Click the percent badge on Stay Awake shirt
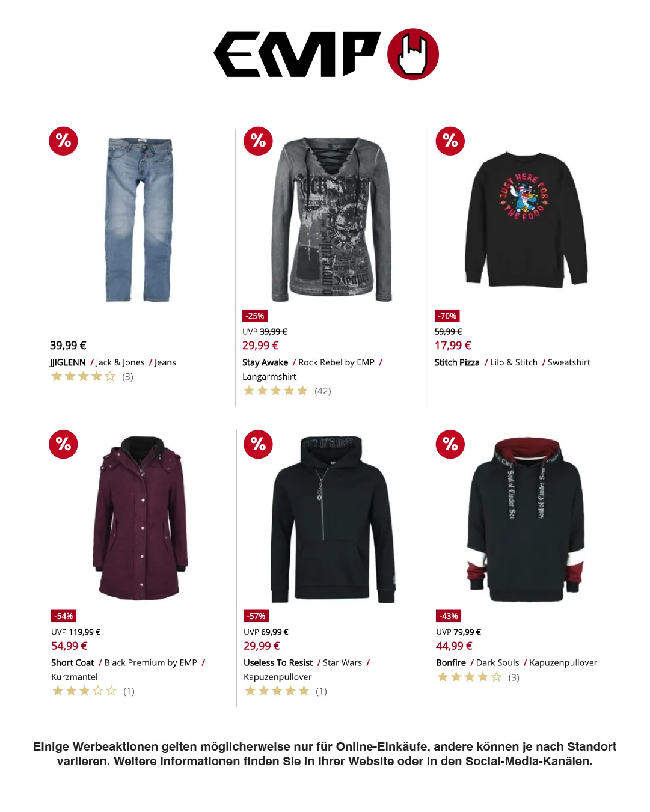Image resolution: width=650 pixels, height=812 pixels. 258,141
